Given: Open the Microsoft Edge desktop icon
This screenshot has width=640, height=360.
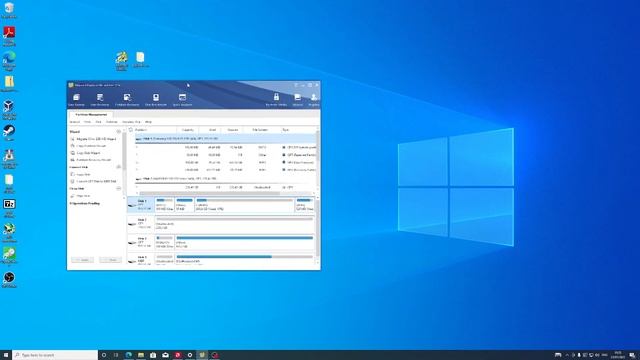Looking at the screenshot, I should [9, 61].
